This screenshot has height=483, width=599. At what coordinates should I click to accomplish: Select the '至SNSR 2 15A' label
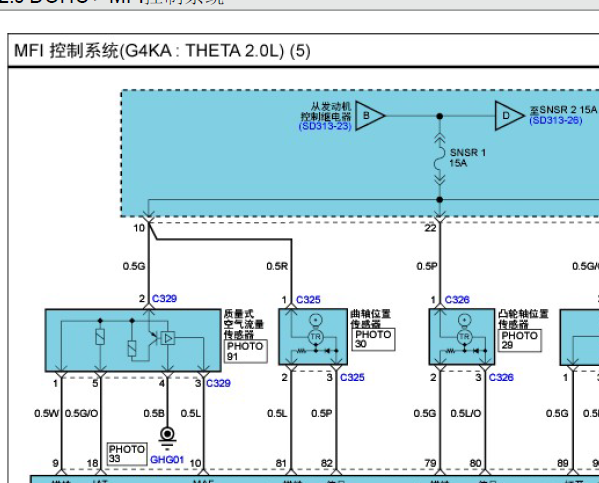point(563,110)
